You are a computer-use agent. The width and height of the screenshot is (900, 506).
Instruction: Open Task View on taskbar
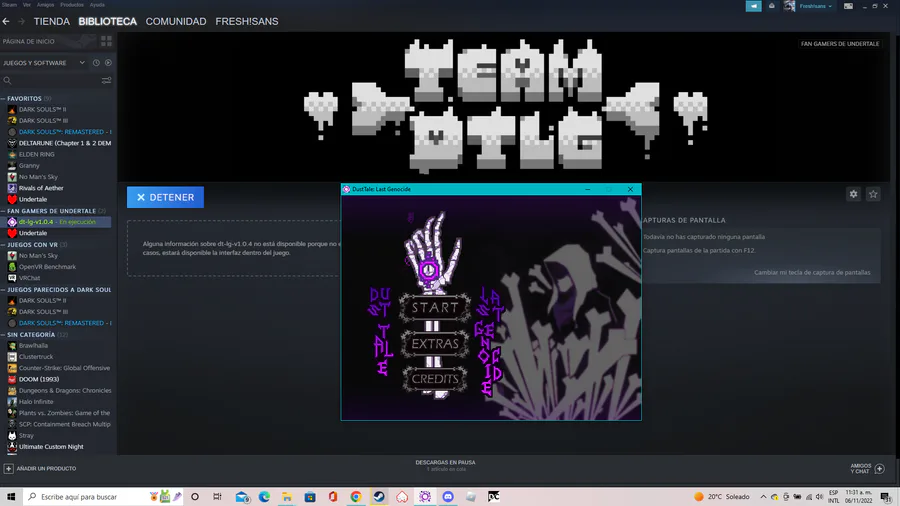217,497
